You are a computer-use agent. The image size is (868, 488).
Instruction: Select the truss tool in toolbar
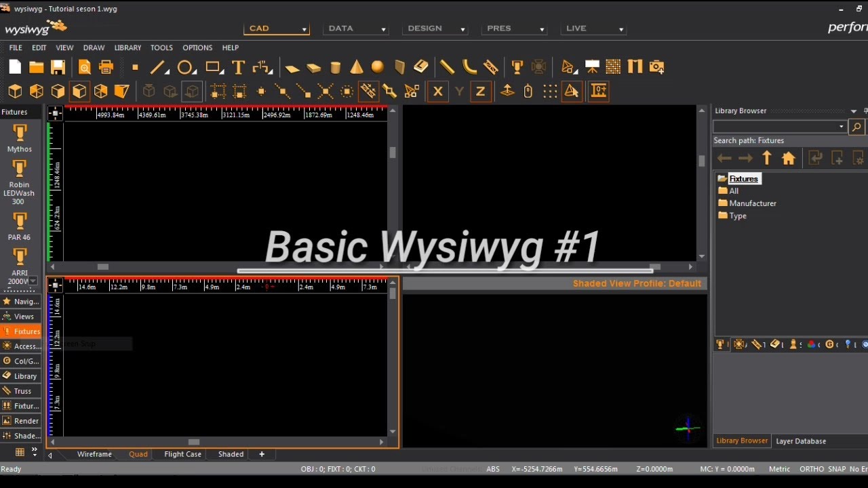click(x=491, y=66)
